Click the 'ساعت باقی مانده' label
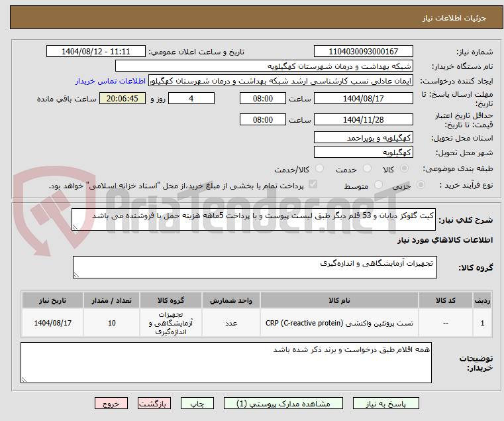504x421 pixels. pos(66,99)
